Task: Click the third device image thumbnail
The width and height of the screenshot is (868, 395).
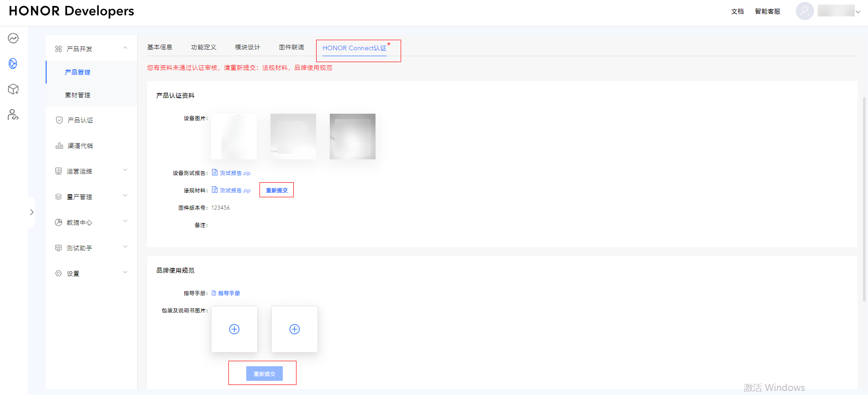Action: (353, 137)
